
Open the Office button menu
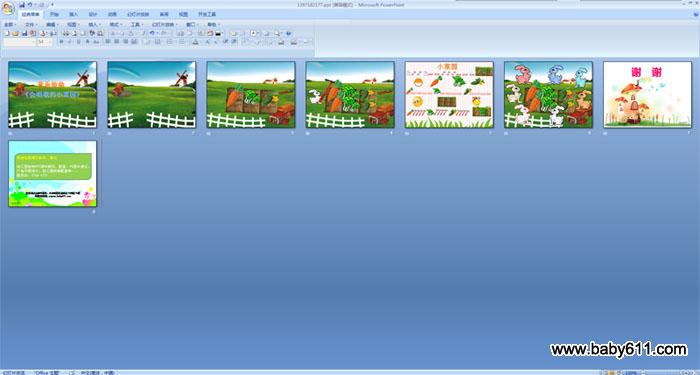pyautogui.click(x=8, y=8)
